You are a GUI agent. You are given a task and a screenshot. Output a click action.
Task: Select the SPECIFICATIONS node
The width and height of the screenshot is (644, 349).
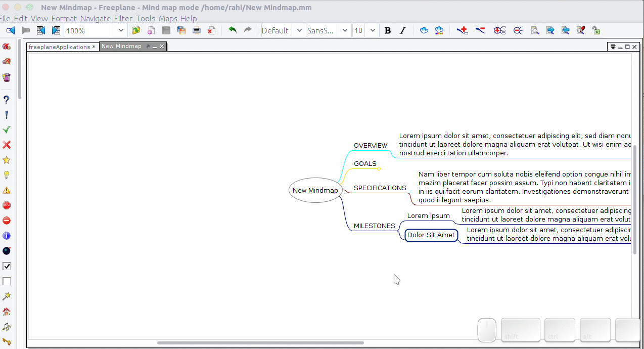coord(380,188)
